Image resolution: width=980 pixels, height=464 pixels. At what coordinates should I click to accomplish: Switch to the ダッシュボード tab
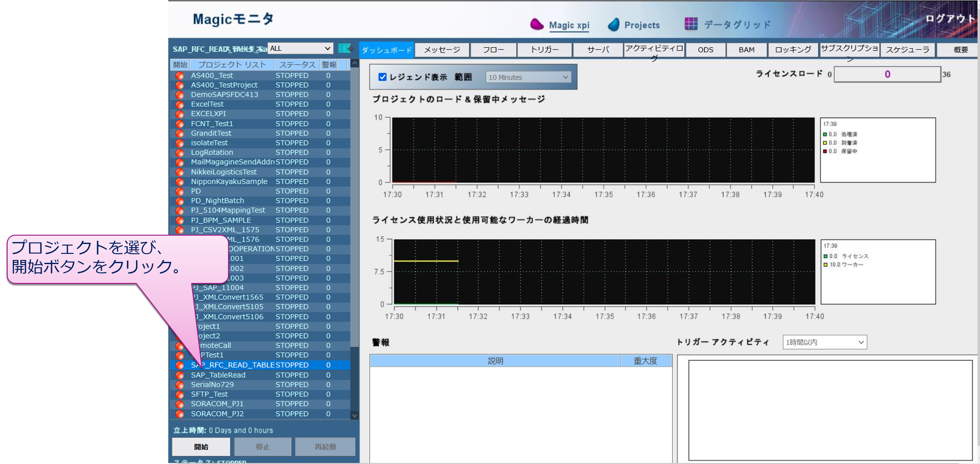(x=386, y=50)
